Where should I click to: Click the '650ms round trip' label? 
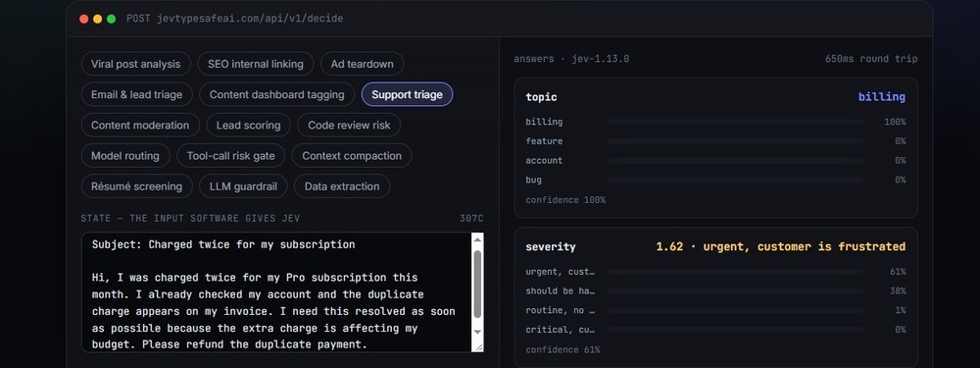(x=871, y=59)
